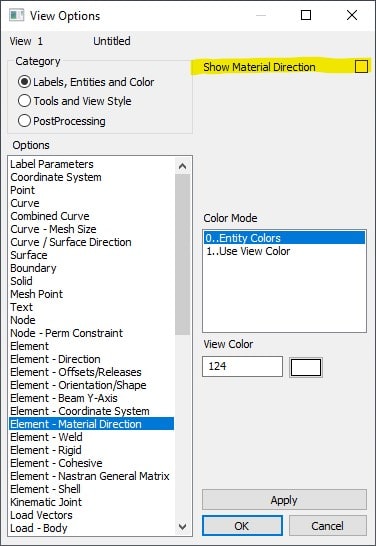Viewport: 376px width, 546px height.
Task: Maximize the View Options window
Action: (x=306, y=15)
